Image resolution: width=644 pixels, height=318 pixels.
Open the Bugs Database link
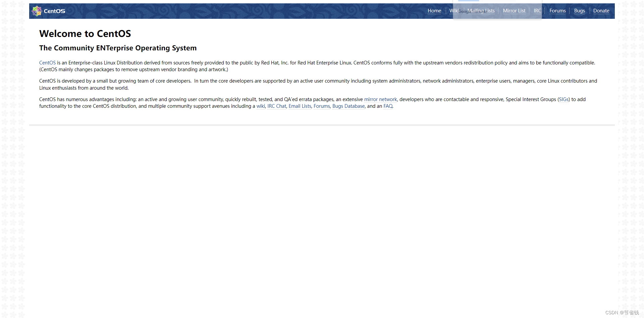tap(348, 106)
